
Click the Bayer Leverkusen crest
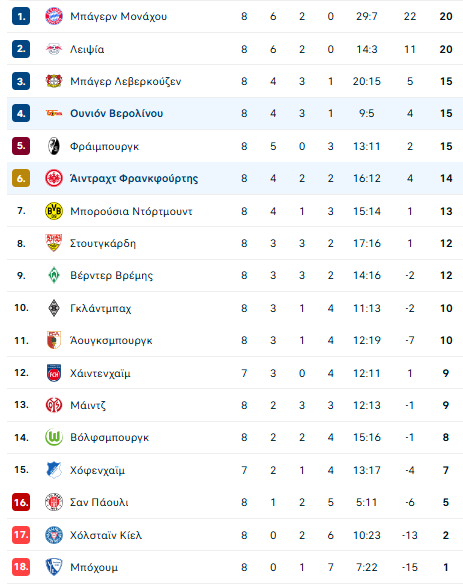click(54, 81)
